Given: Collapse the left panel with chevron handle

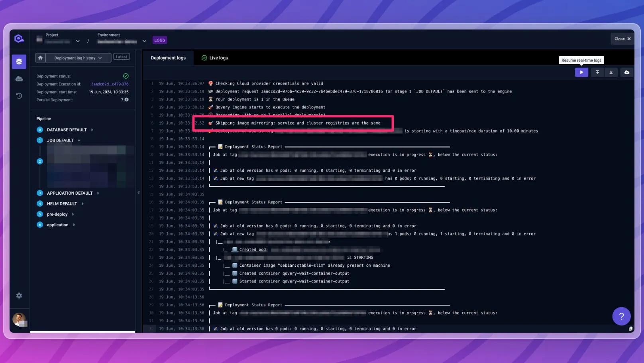Looking at the screenshot, I should [139, 193].
